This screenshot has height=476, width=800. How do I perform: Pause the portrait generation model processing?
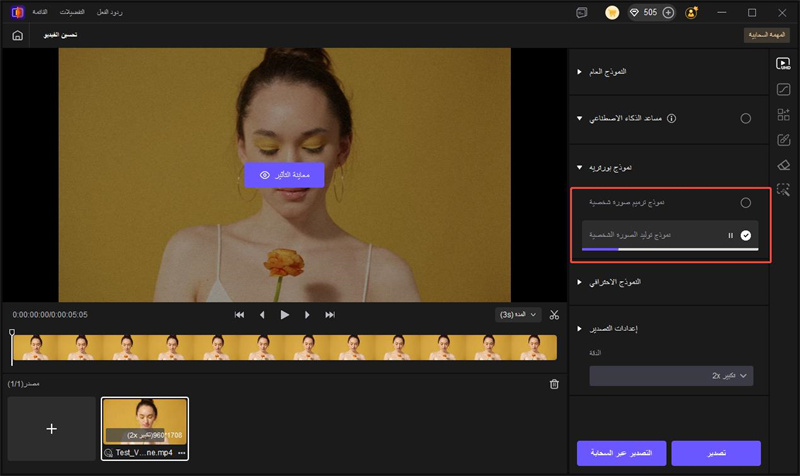pos(731,235)
